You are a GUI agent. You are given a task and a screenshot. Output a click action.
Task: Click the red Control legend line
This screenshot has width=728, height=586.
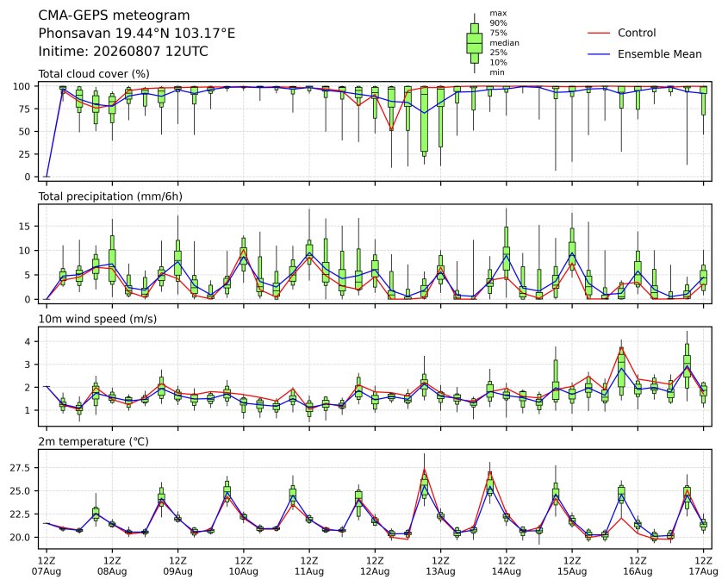tap(599, 33)
